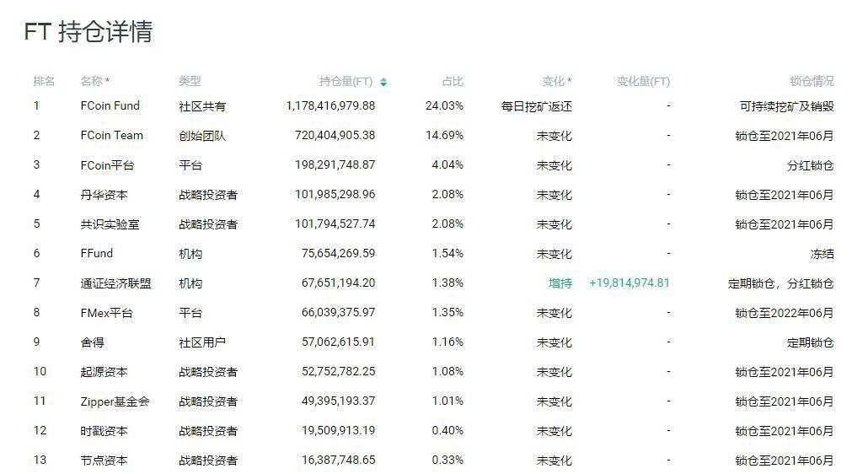
Task: Sort by the 持仓量(FT) sort arrow icon
Action: pyautogui.click(x=383, y=82)
